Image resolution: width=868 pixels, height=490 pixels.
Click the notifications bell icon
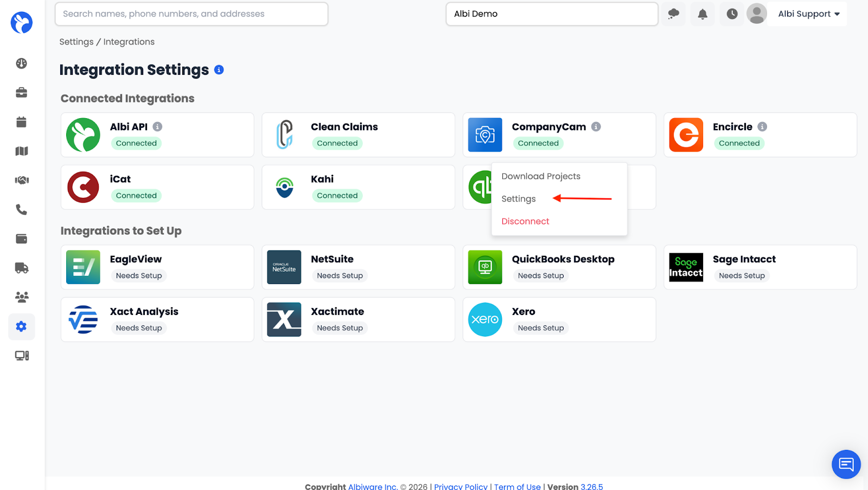coord(703,14)
